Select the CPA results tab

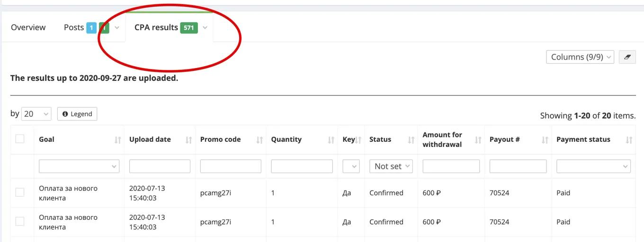coord(156,27)
